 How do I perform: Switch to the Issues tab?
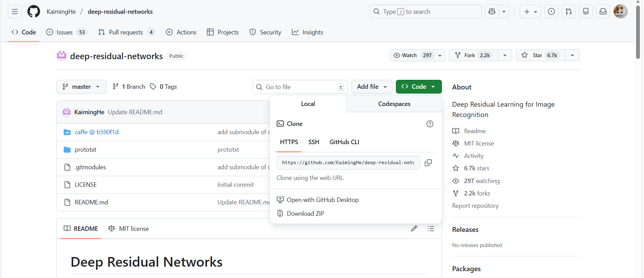click(67, 32)
